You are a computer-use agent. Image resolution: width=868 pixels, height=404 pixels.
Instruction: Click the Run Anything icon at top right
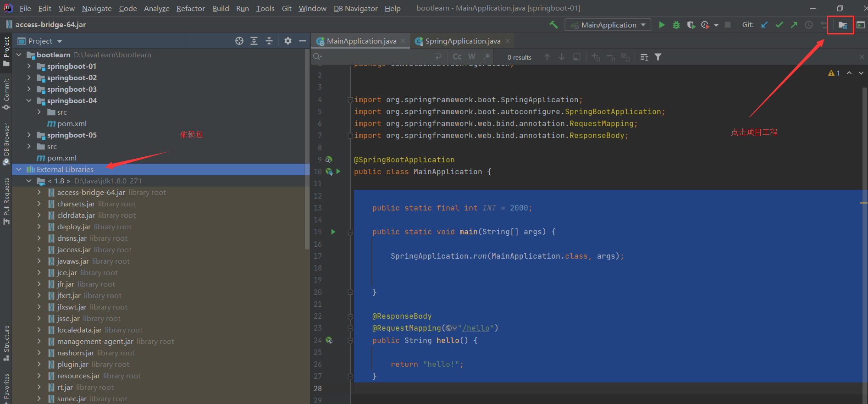[x=861, y=25]
